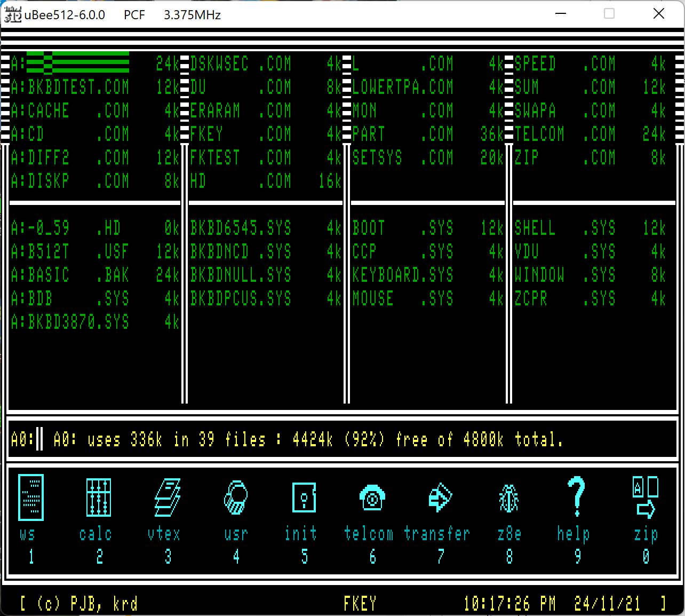
Task: Open the init floppy disk icon
Action: pyautogui.click(x=304, y=497)
